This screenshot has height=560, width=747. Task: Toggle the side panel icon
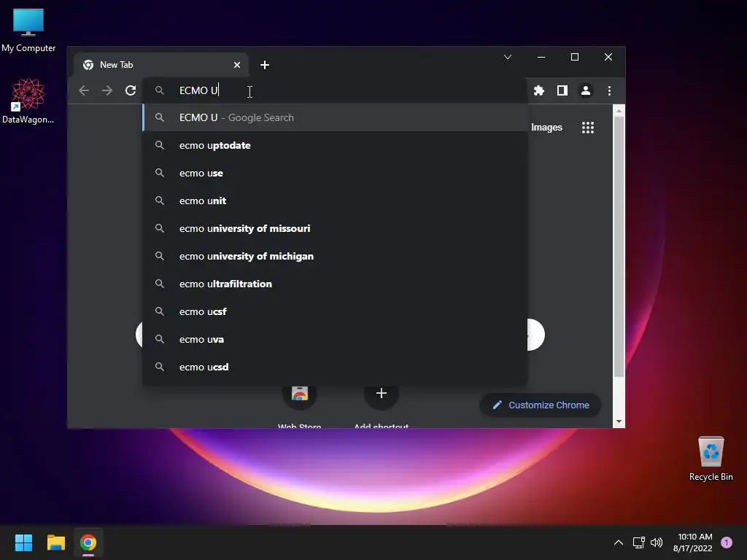coord(562,90)
